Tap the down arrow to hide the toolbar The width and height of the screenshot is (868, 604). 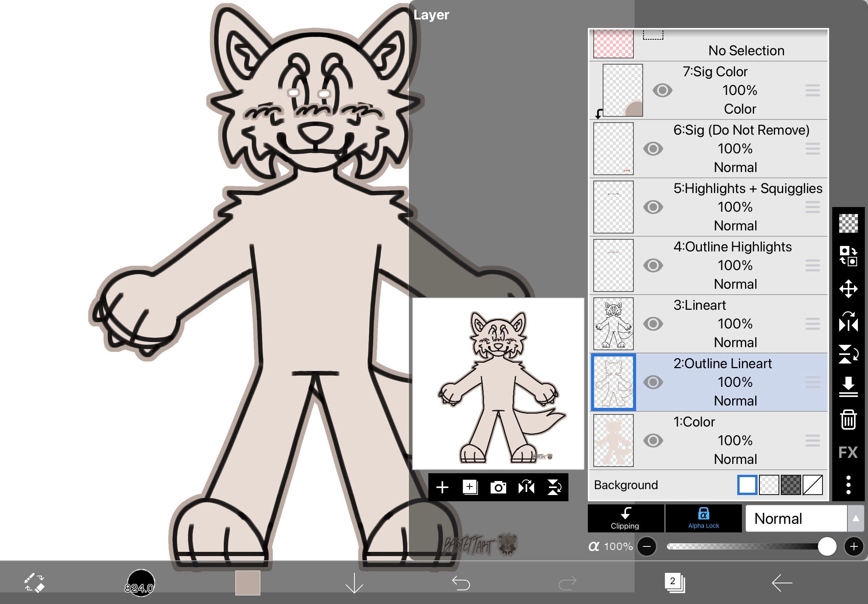[354, 583]
